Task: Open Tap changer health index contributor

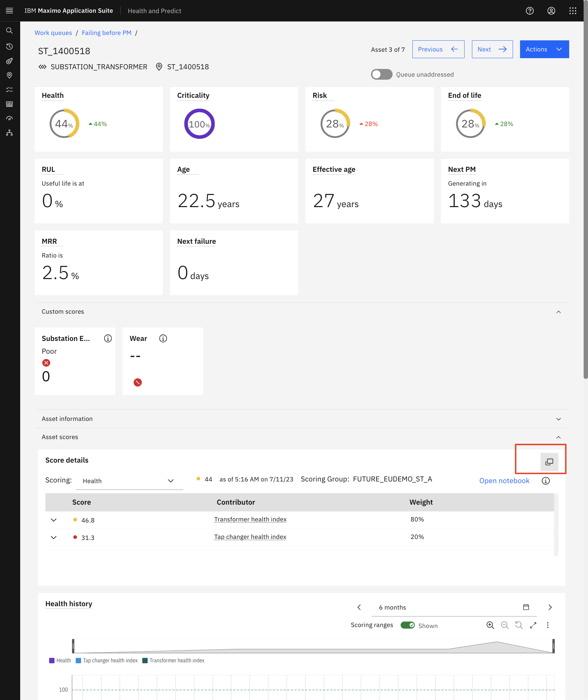Action: pos(250,537)
